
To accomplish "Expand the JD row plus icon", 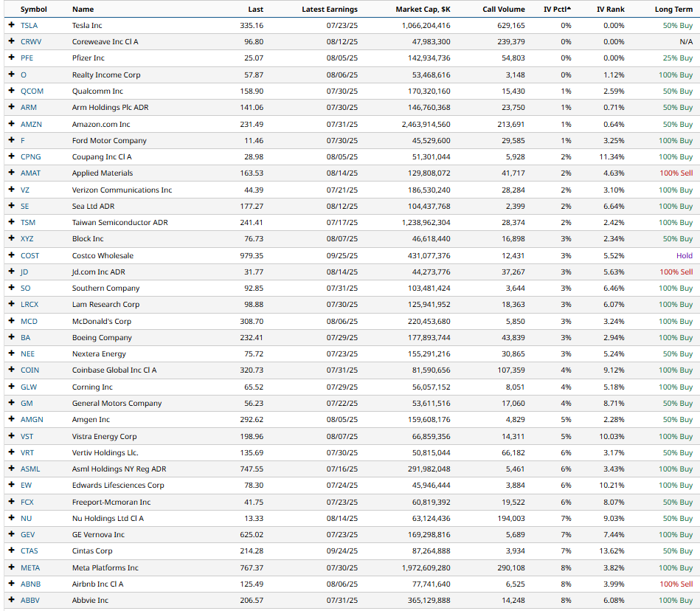I will 12,271.
